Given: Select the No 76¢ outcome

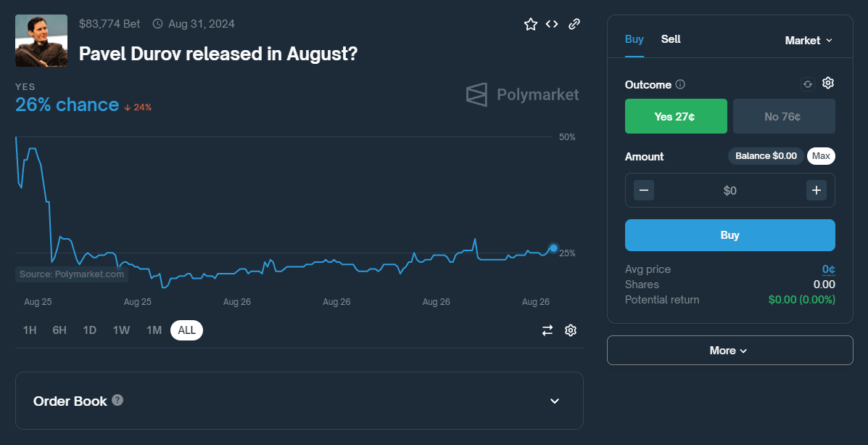Looking at the screenshot, I should point(783,116).
